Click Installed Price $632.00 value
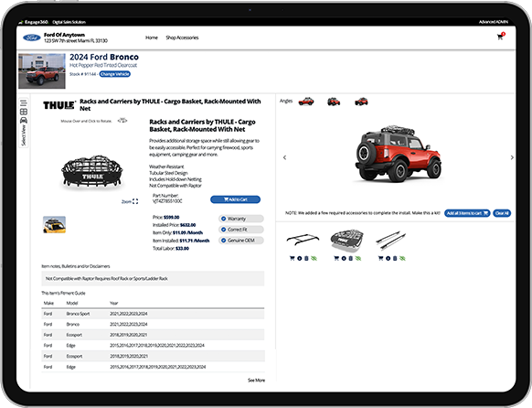This screenshot has height=408, width=532. [187, 225]
